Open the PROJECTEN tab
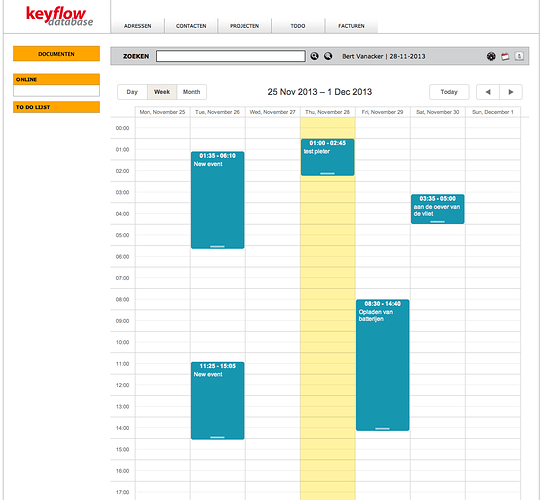Viewport: 556px width, 500px height. [244, 26]
